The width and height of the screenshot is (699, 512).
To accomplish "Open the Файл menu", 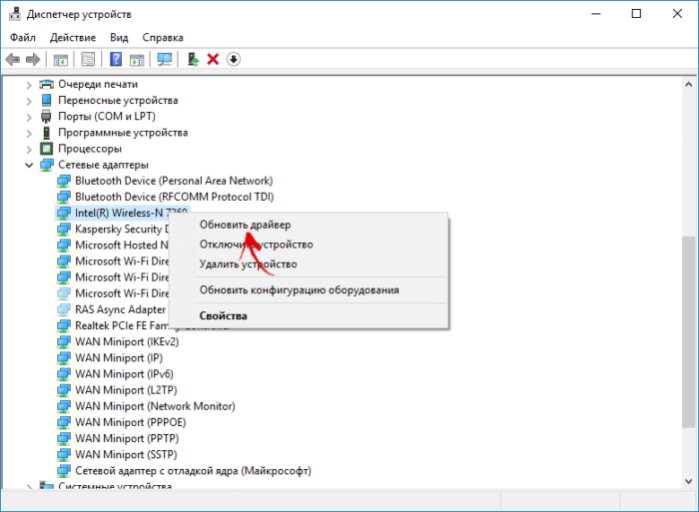I will click(x=23, y=37).
